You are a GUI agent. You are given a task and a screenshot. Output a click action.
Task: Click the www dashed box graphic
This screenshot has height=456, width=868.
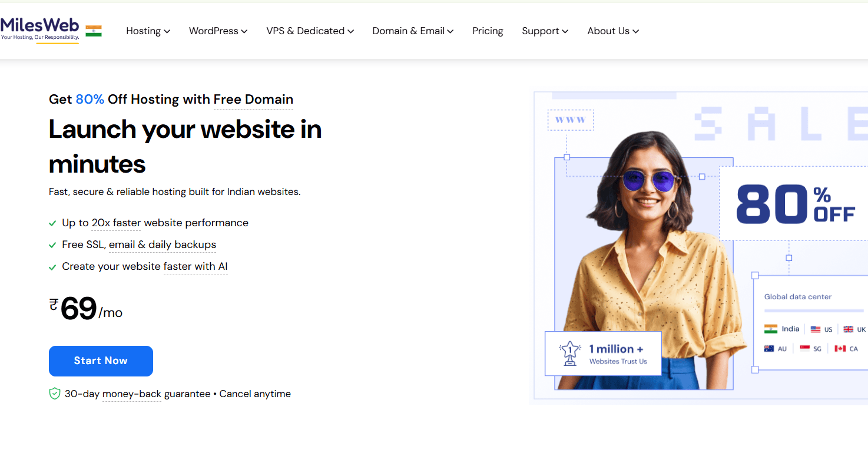[571, 120]
